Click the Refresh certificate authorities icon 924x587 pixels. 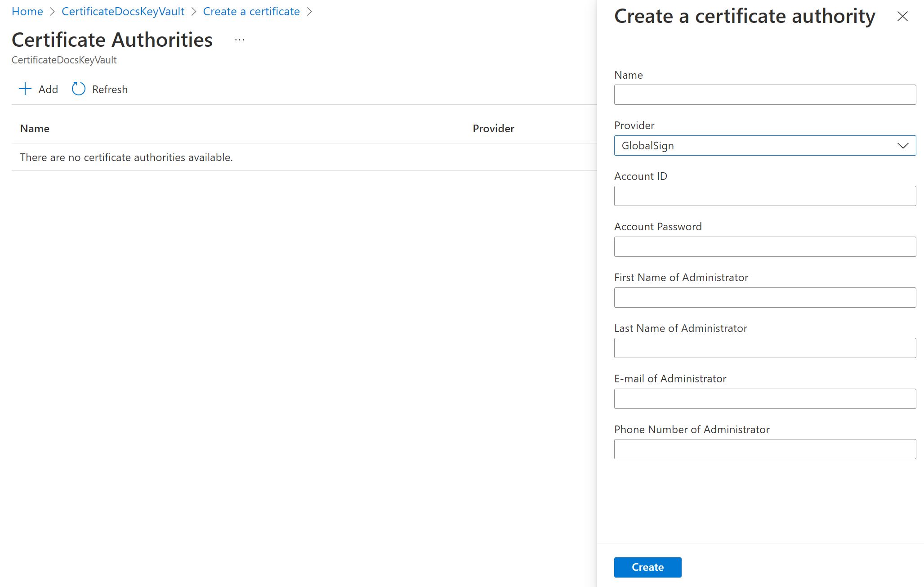(77, 89)
